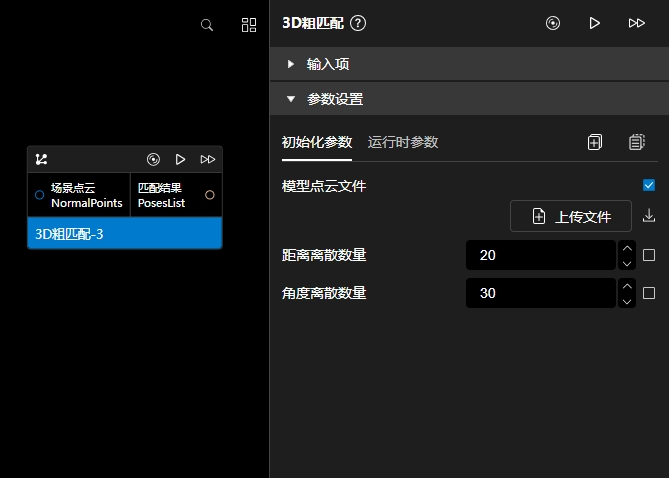Tick the 角度离散数量 checkbox

pyautogui.click(x=649, y=293)
